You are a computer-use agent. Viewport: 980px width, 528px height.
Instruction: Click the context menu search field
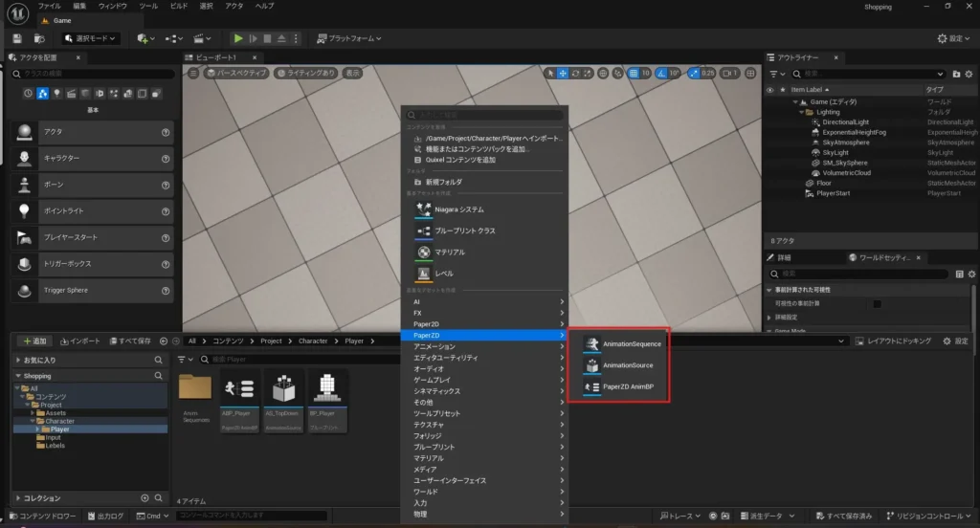click(x=484, y=115)
